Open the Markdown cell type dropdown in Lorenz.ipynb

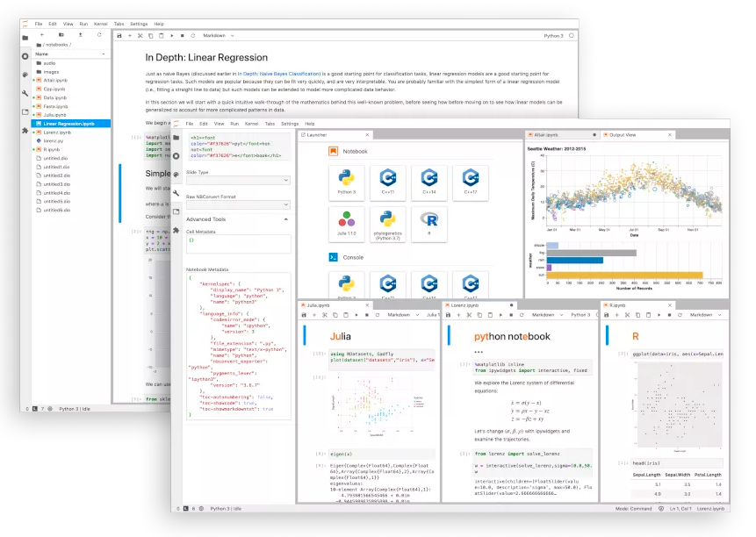pos(547,315)
